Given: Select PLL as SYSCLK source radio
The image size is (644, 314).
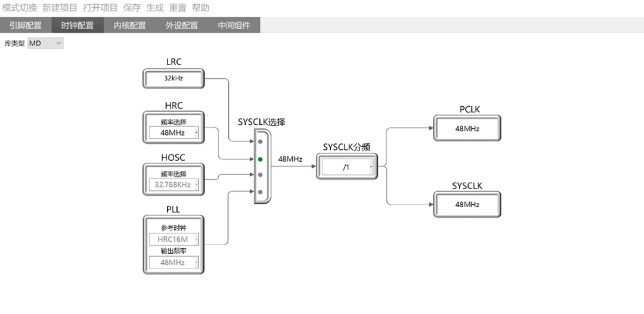Looking at the screenshot, I should click(x=260, y=192).
